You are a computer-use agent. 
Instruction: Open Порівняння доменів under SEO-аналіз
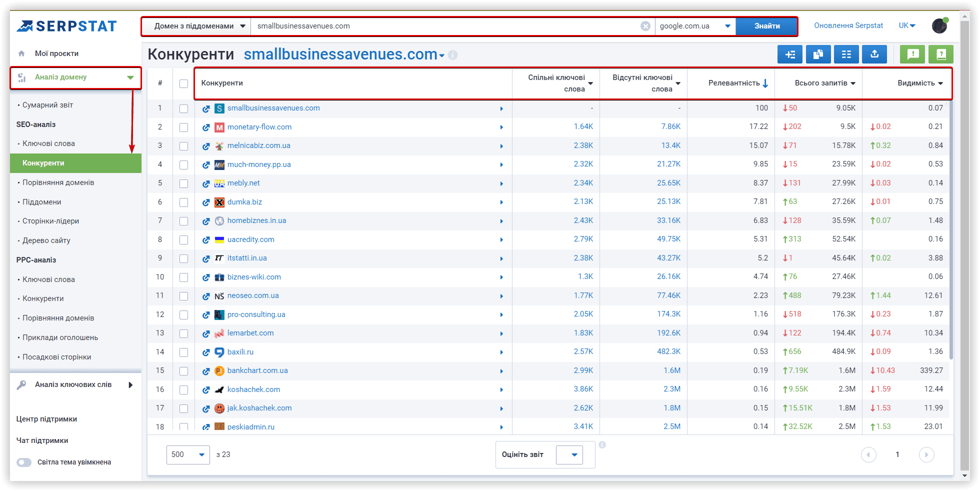pos(58,182)
